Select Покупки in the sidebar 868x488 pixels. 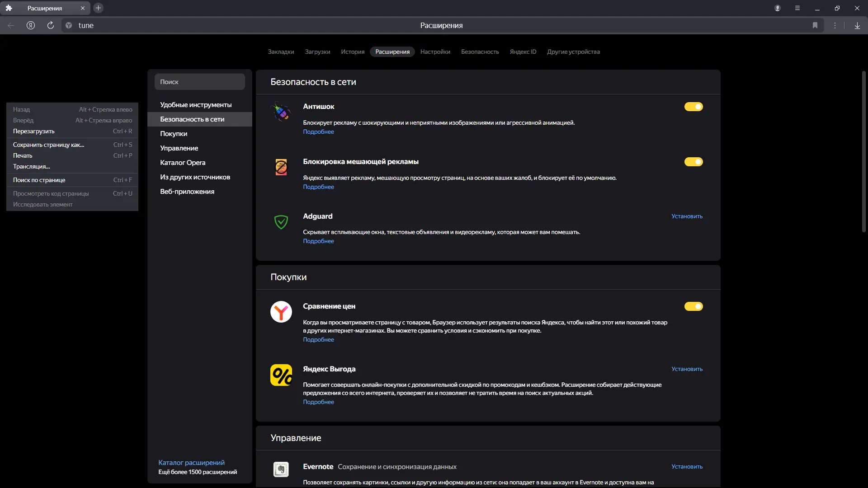coord(174,134)
